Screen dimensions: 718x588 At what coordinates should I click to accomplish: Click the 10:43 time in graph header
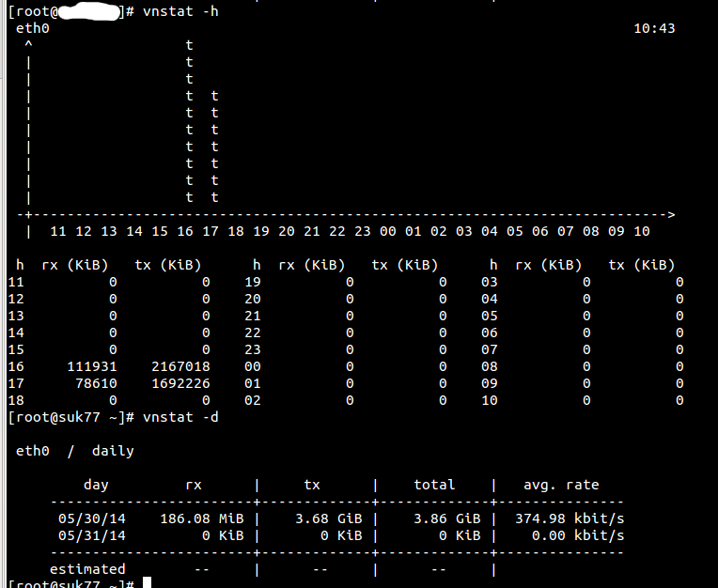coord(654,28)
